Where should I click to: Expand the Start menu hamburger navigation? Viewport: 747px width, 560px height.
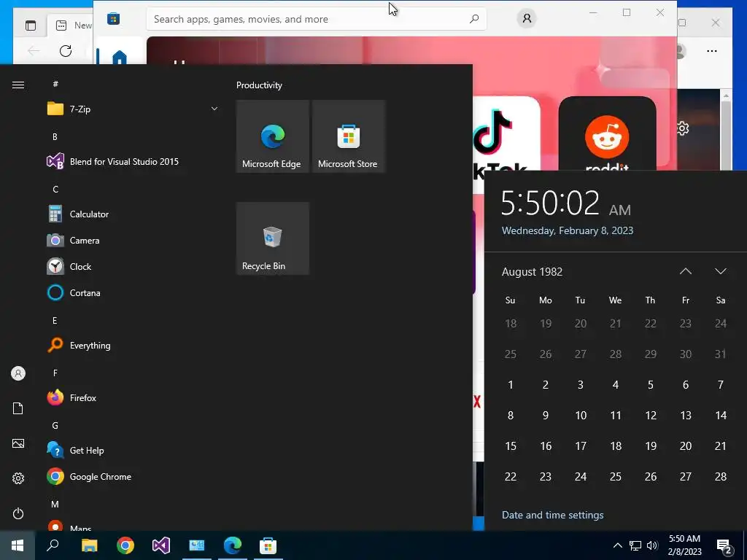(18, 85)
